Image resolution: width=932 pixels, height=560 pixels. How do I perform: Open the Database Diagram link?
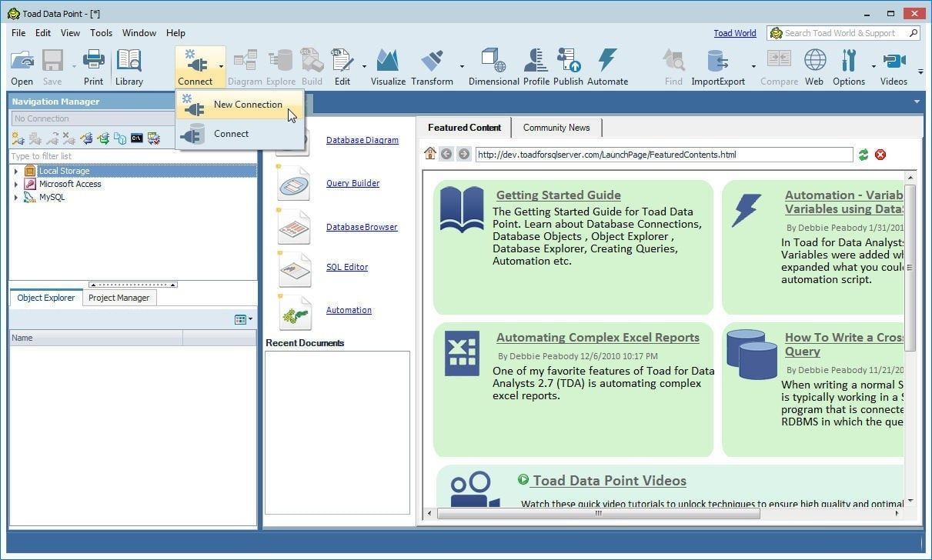pos(362,140)
